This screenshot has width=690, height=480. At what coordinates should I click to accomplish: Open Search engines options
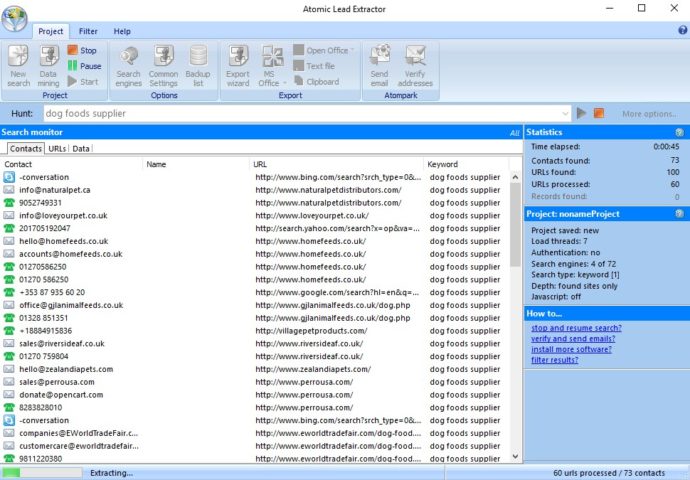tap(128, 64)
